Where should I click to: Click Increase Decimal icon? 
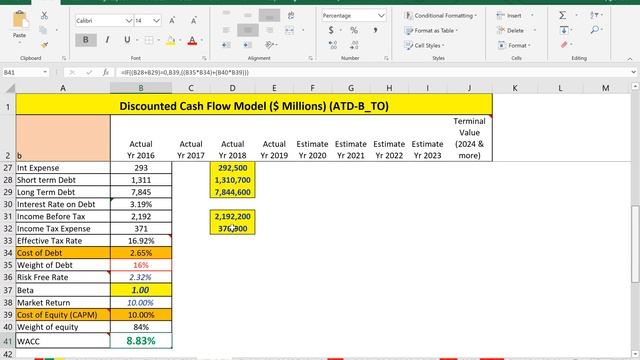pyautogui.click(x=333, y=45)
